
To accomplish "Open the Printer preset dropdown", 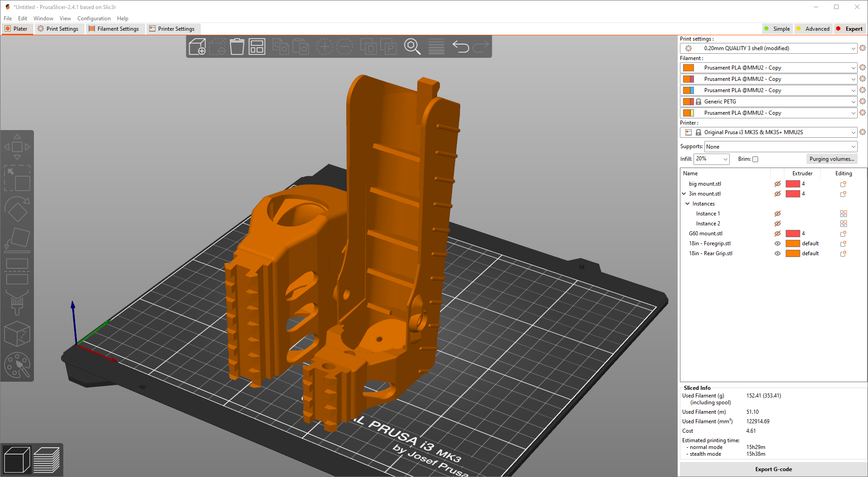I will [x=769, y=132].
